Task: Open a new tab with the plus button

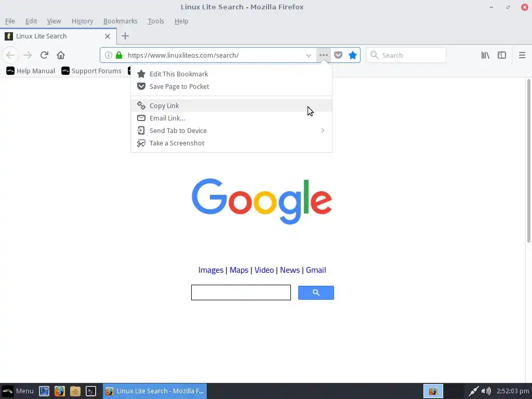Action: (125, 36)
